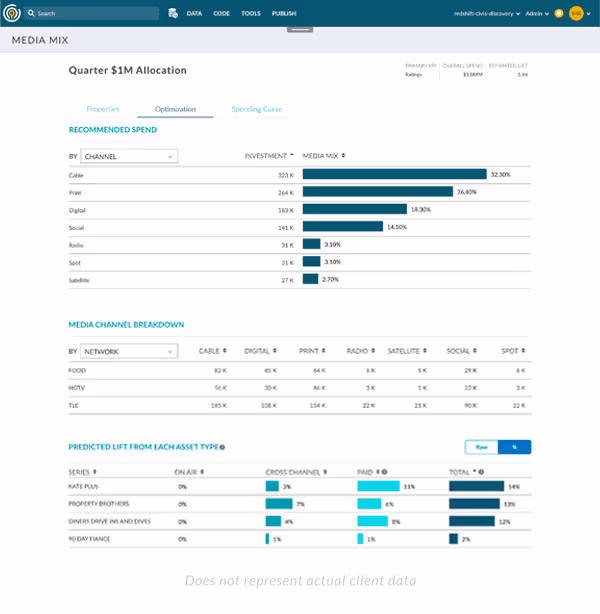This screenshot has width=600, height=614.
Task: Open the HR user avatar menu
Action: [577, 13]
